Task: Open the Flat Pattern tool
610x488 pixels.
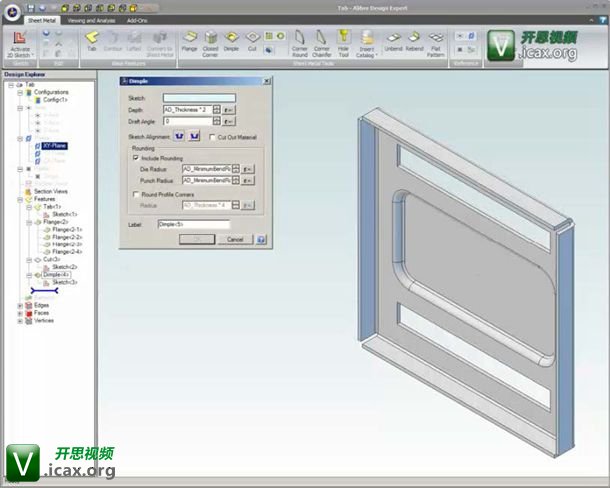Action: pos(436,40)
